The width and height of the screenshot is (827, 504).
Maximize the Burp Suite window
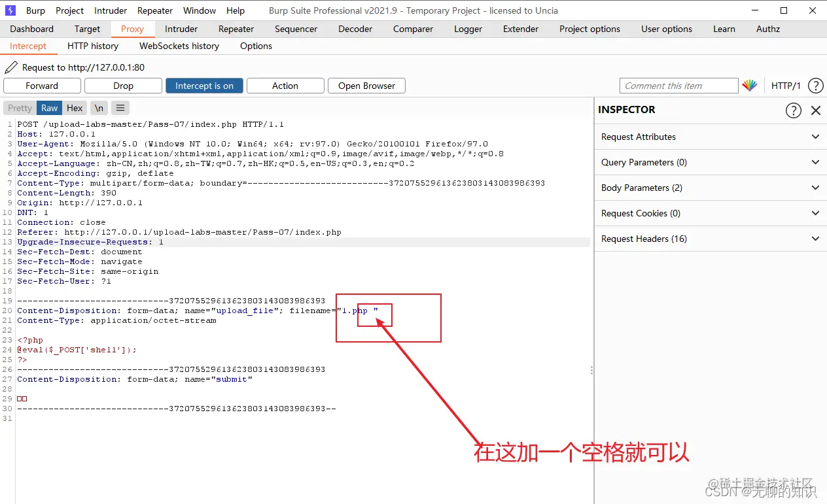pos(784,10)
